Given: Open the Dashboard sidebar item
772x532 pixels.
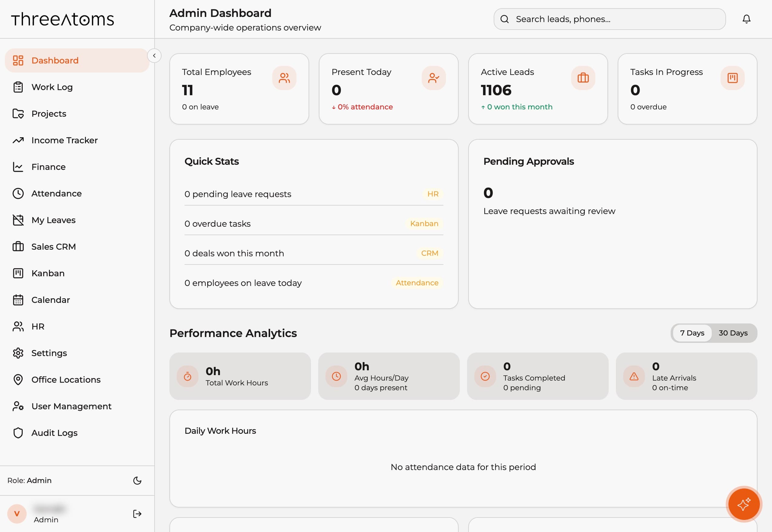Looking at the screenshot, I should coord(77,60).
